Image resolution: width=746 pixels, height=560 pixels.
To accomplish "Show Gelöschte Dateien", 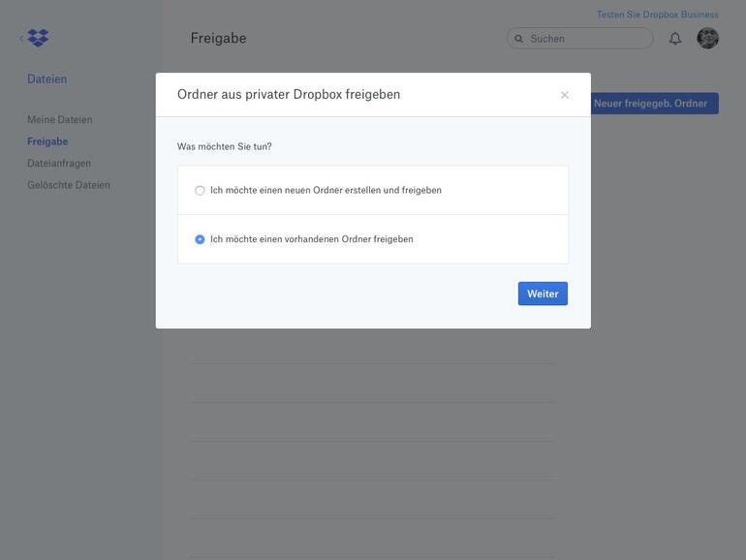I will tap(69, 185).
